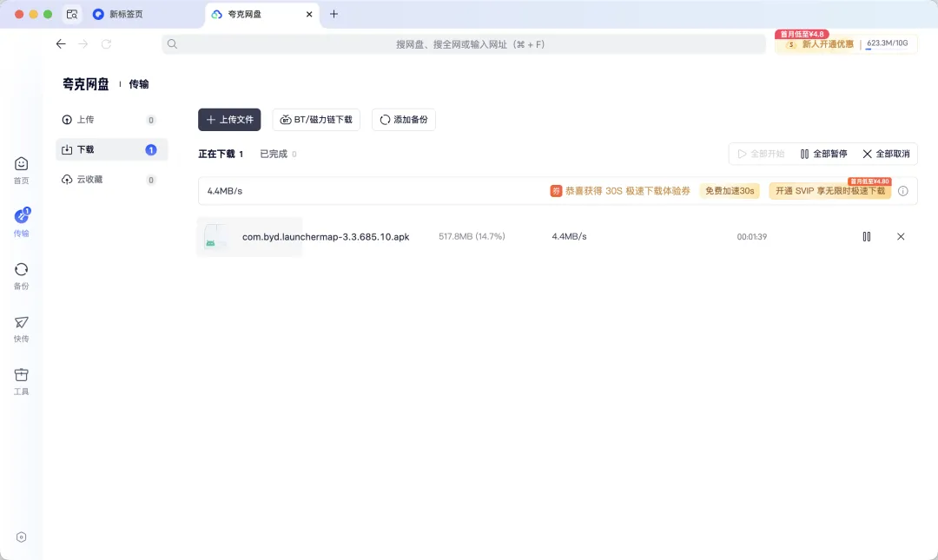
Task: Click the coupon 券 icon
Action: click(x=556, y=191)
